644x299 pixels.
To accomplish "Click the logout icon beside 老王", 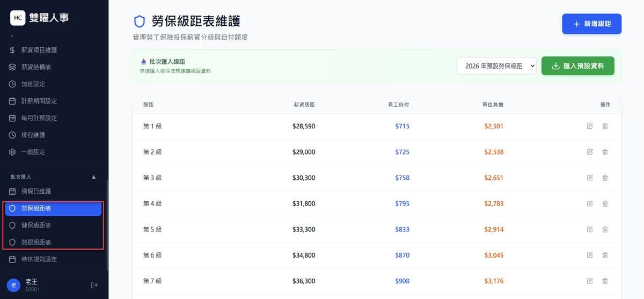I will coord(94,285).
